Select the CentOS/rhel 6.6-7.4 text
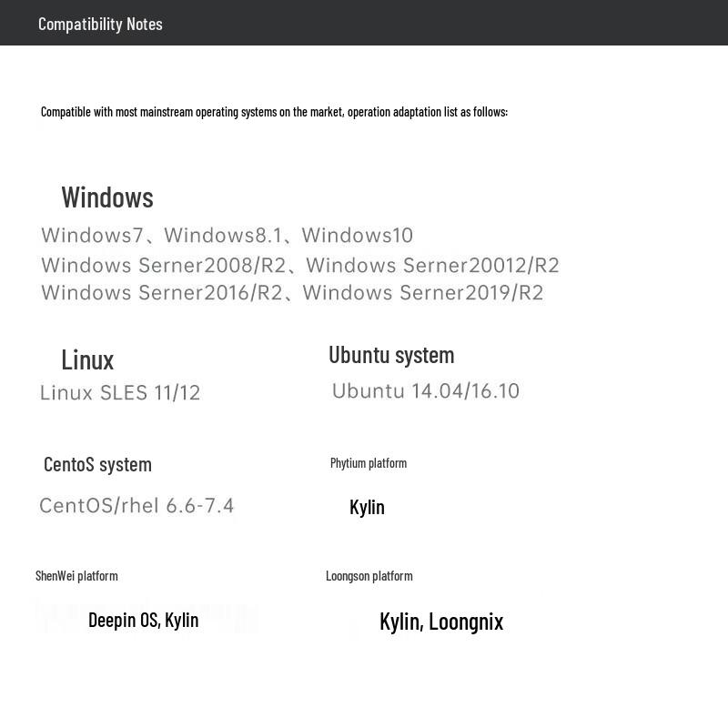 136,506
